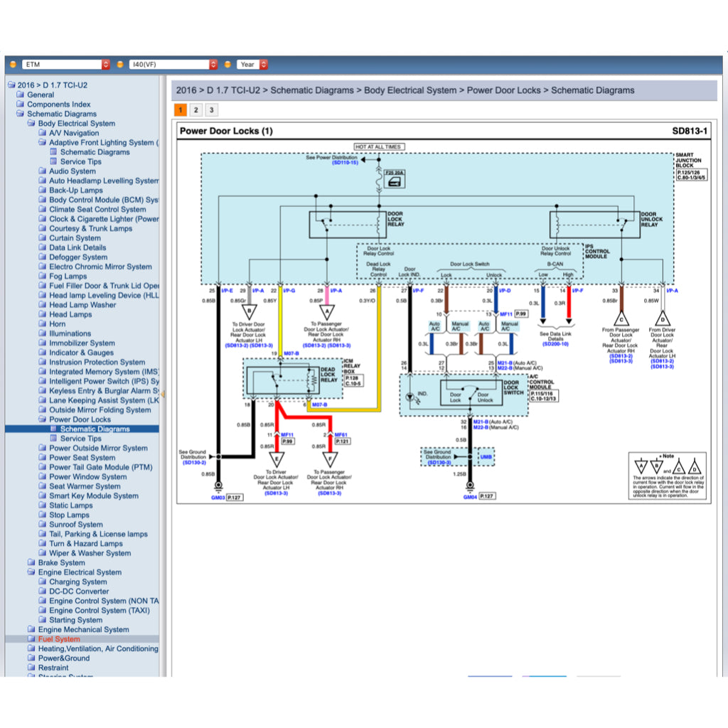Screen dimensions: 728x728
Task: Switch to diagram page 3
Action: 212,110
